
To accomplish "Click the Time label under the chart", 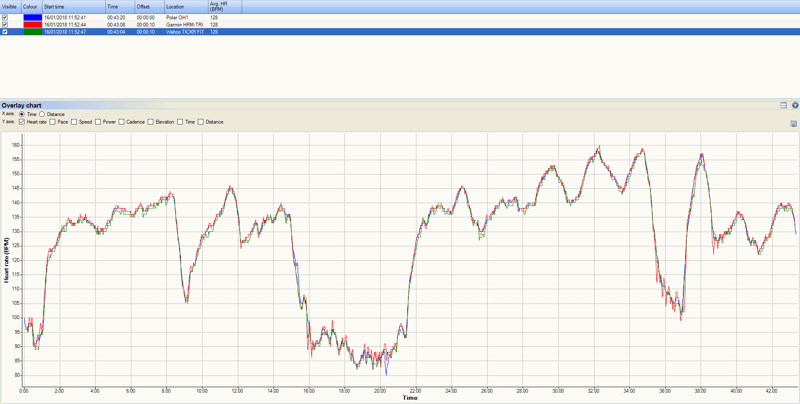I will (410, 397).
